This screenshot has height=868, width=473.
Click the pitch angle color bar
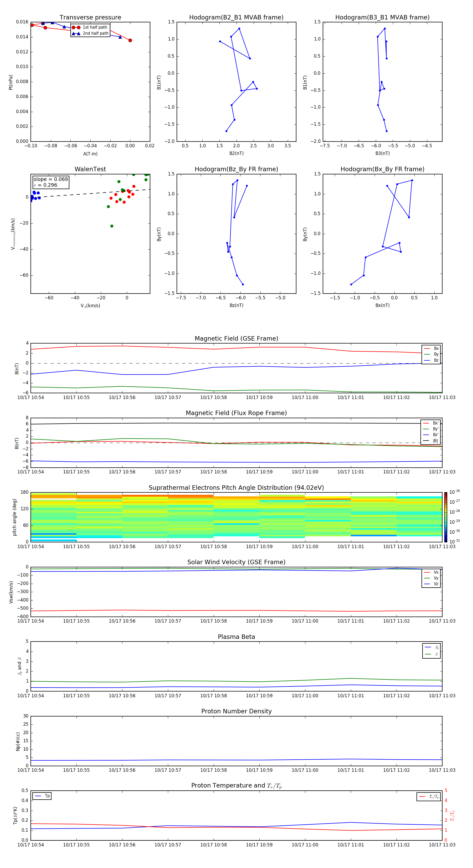(446, 517)
